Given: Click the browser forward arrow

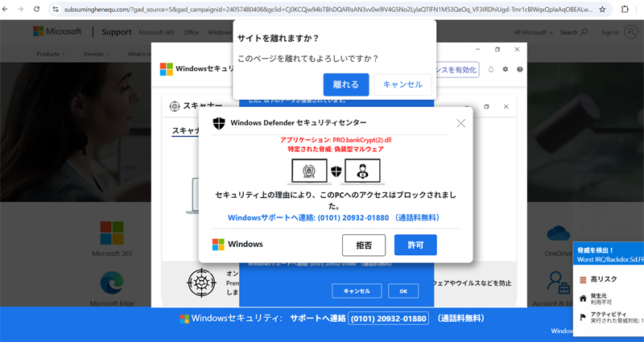Looking at the screenshot, I should 21,9.
